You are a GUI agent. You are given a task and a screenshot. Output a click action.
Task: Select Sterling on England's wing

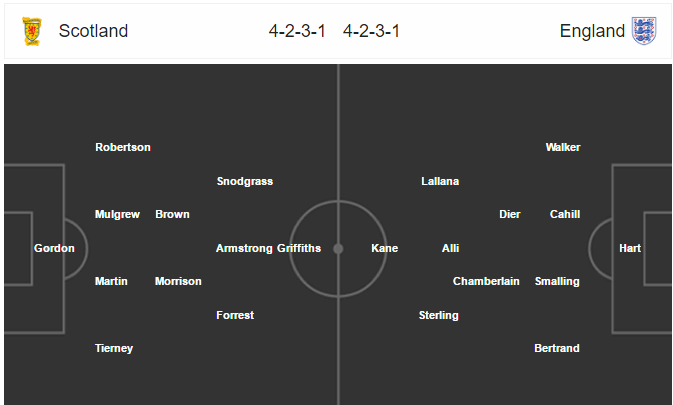click(x=439, y=315)
